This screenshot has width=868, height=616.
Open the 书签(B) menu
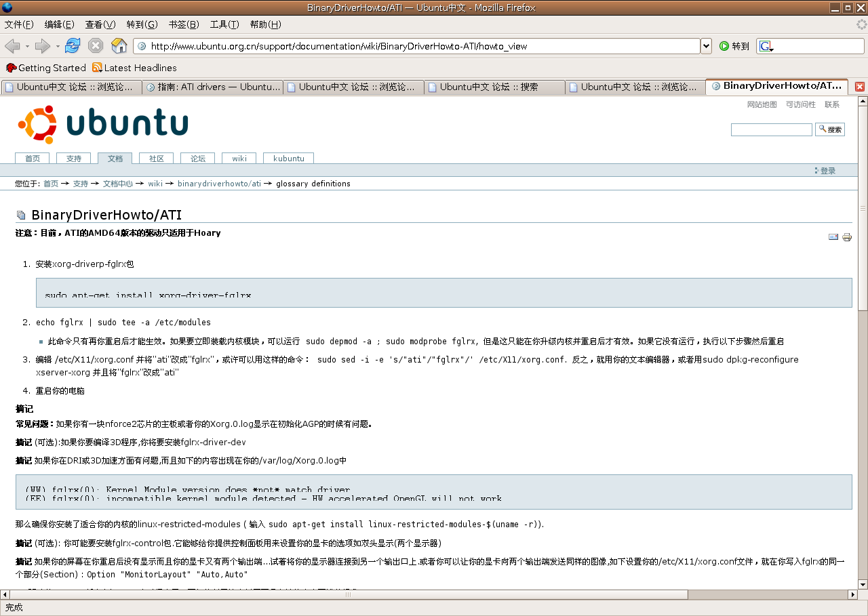[183, 24]
